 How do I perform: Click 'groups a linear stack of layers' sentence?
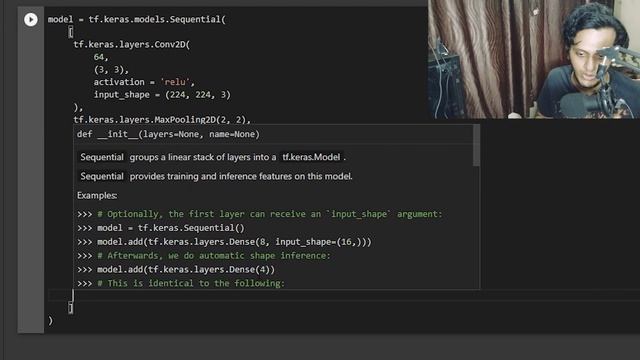(203, 157)
